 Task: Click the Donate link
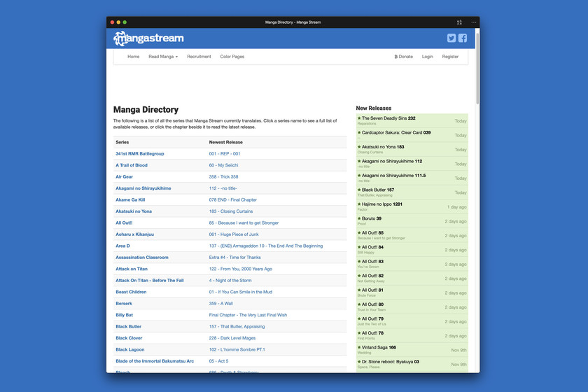pos(404,57)
